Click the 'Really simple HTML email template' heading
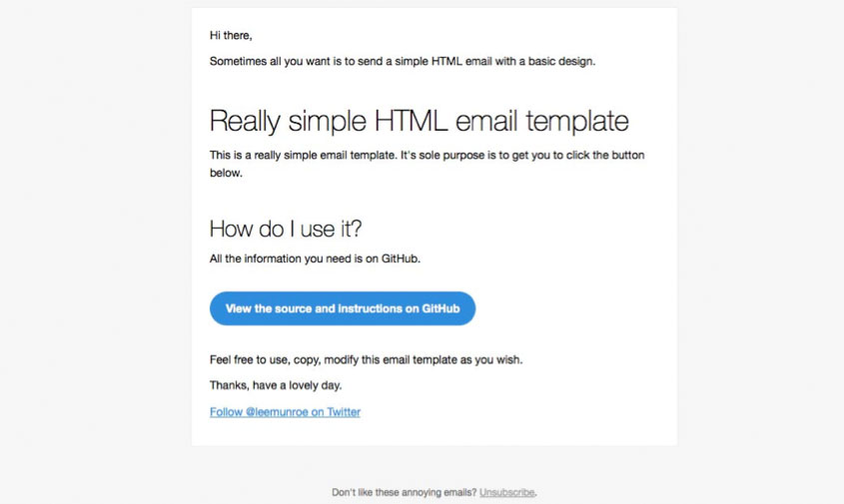844x504 pixels. click(419, 122)
